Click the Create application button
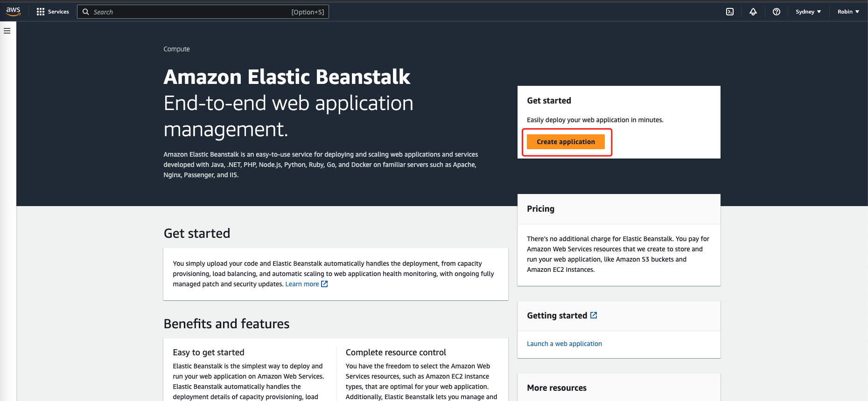Screen dimensions: 868x401 [x=566, y=142]
